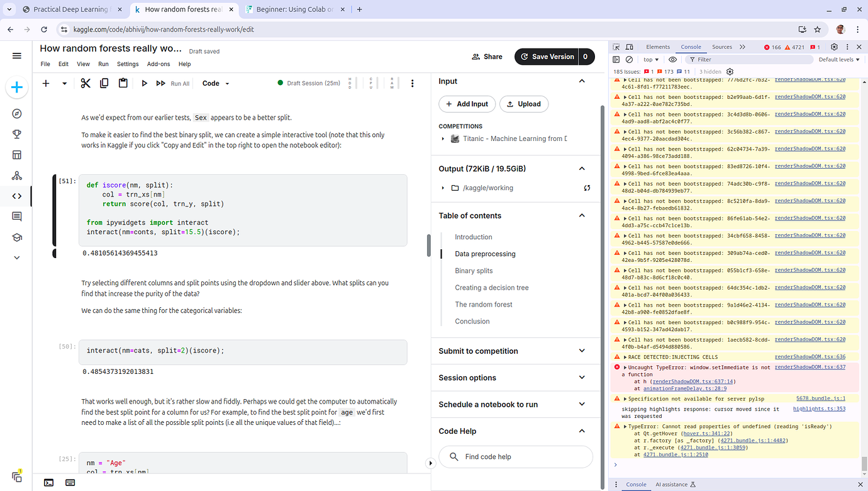Image resolution: width=868 pixels, height=491 pixels.
Task: Open the DevTools settings gear
Action: [x=834, y=46]
